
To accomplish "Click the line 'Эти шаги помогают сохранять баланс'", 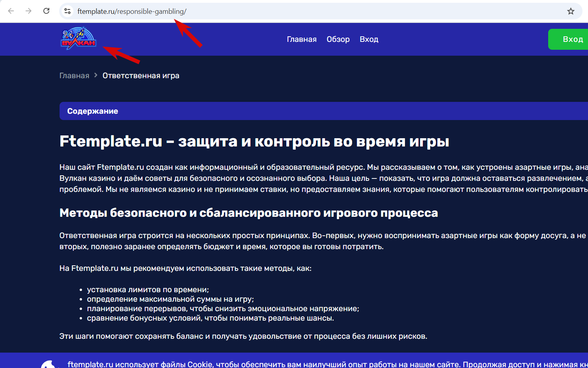I will point(243,336).
